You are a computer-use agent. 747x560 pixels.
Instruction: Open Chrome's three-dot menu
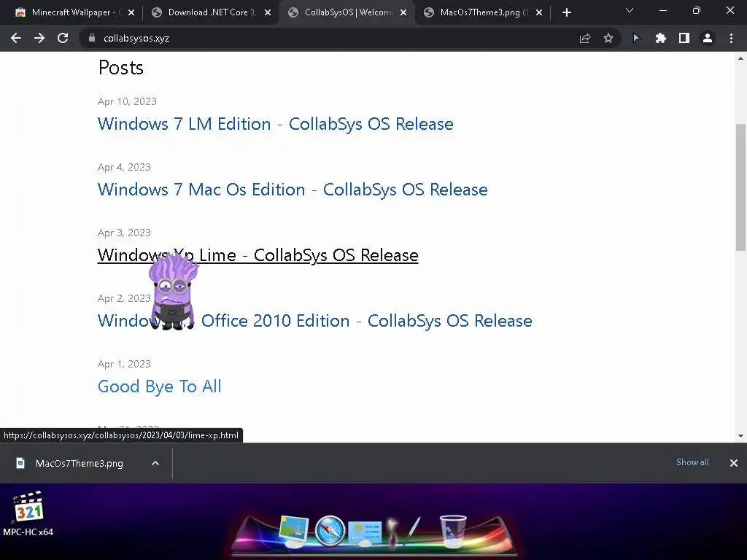[731, 38]
